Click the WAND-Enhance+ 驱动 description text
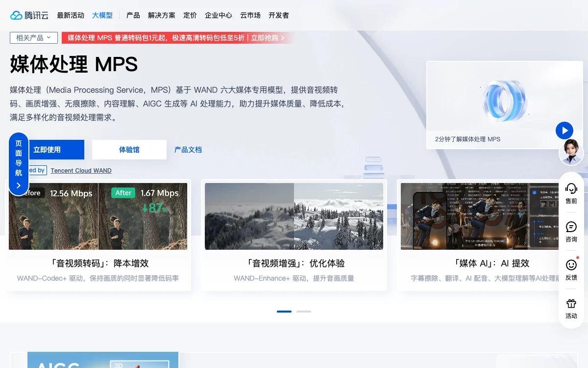The width and height of the screenshot is (588, 368). click(294, 278)
